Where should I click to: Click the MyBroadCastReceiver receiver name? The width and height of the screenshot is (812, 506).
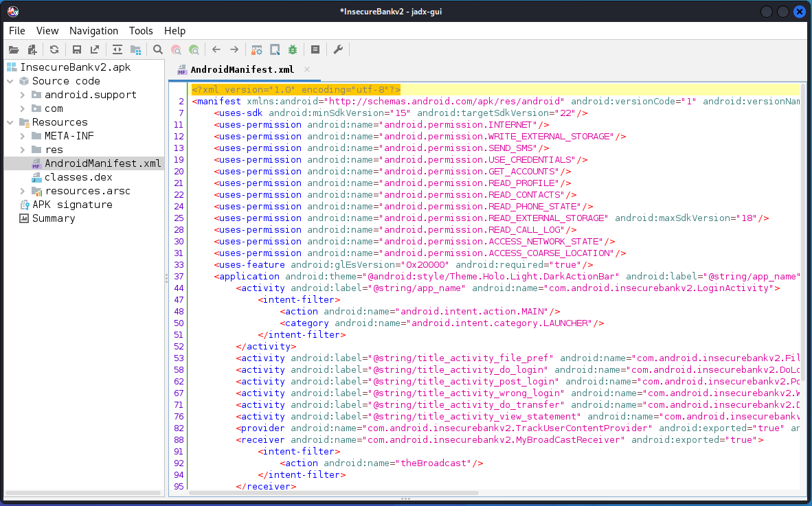pos(493,440)
